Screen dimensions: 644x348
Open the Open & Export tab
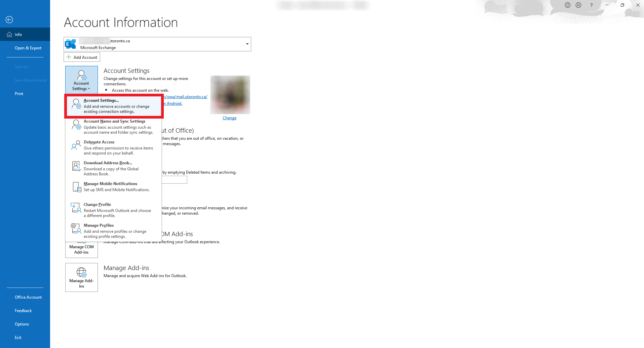pyautogui.click(x=25, y=48)
